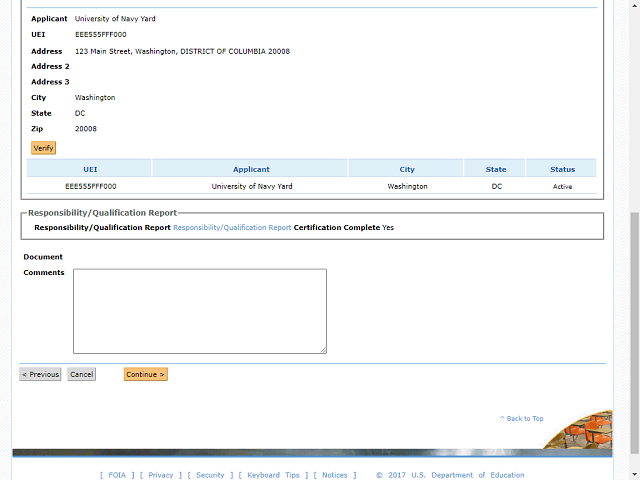Click the Zip value 20008

click(x=86, y=129)
